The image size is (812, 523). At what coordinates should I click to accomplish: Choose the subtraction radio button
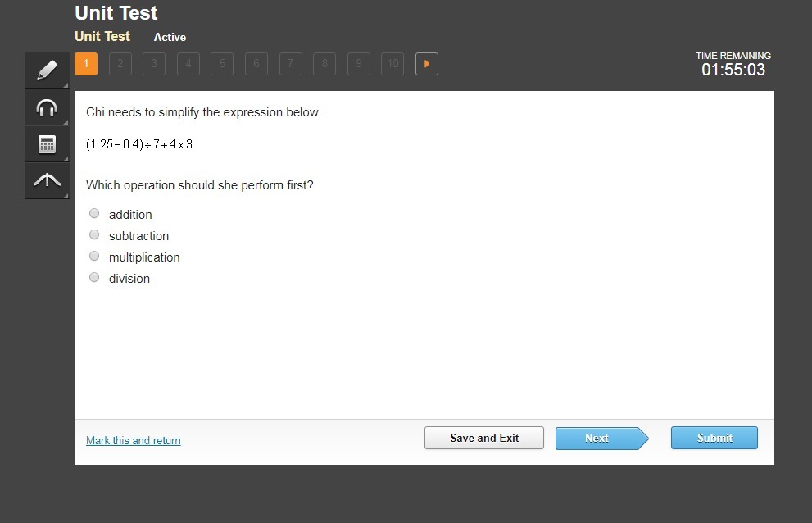pos(94,234)
